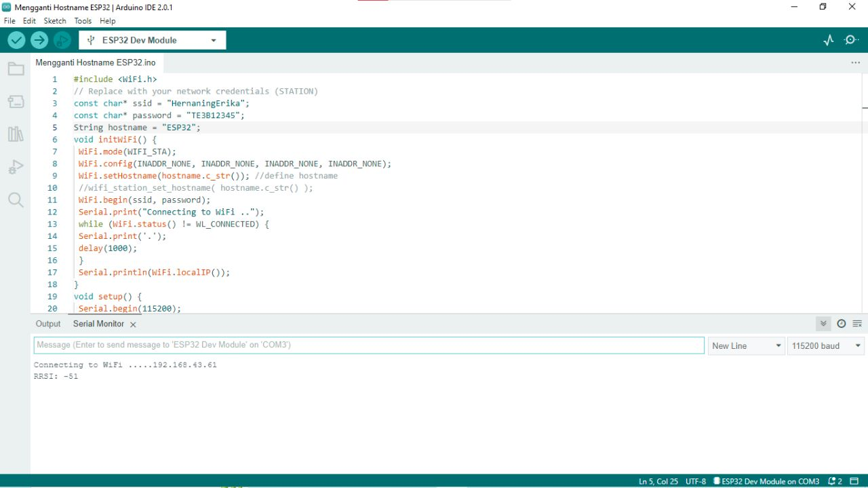Open the Sketchbook folder sidebar icon
Screen dimensions: 868x488
pyautogui.click(x=16, y=69)
